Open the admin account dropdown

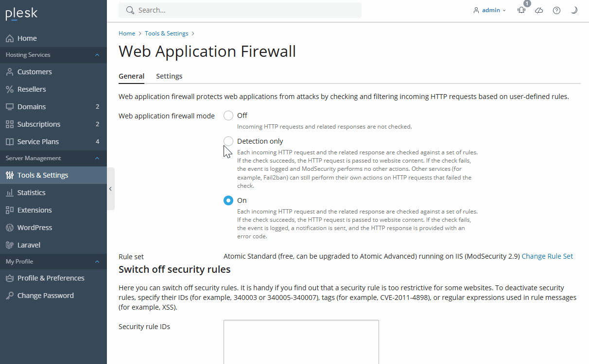[490, 10]
